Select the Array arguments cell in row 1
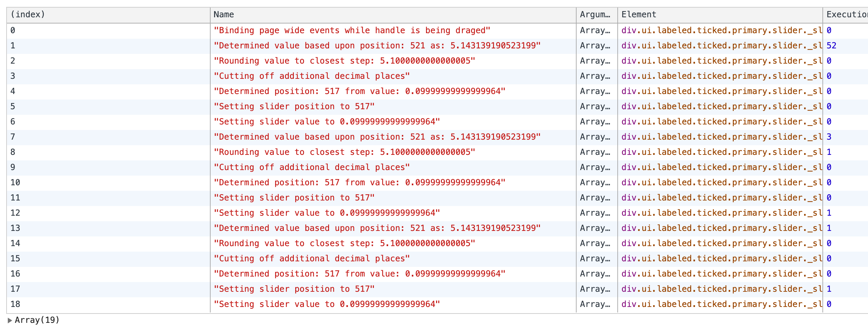Viewport: 868px width, 327px height. click(595, 46)
